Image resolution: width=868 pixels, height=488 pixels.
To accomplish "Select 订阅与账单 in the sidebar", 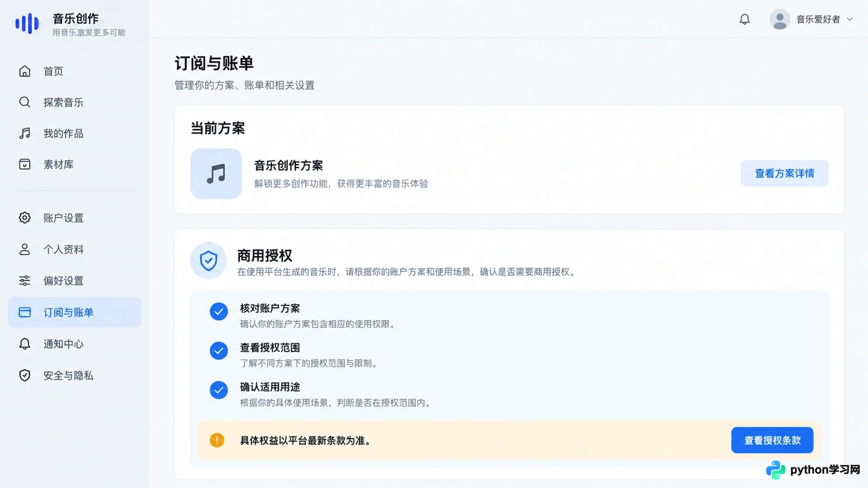I will pos(75,312).
